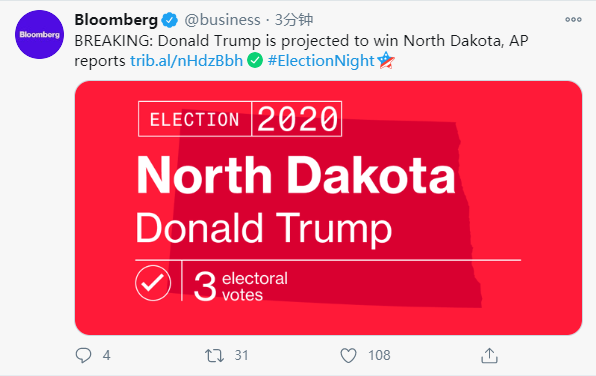Click the reply count 4
Screen dimensions: 596x376
[106, 355]
